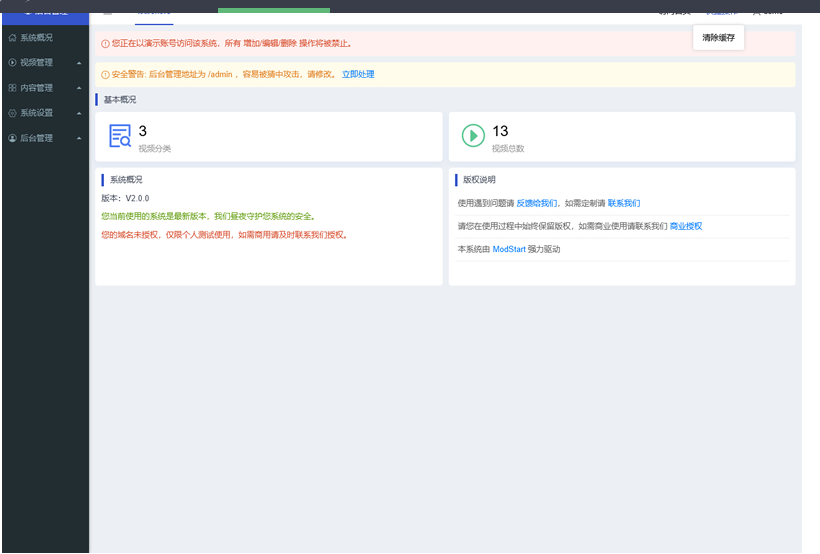
Task: Click the grid icon beside 内容管理
Action: point(12,88)
